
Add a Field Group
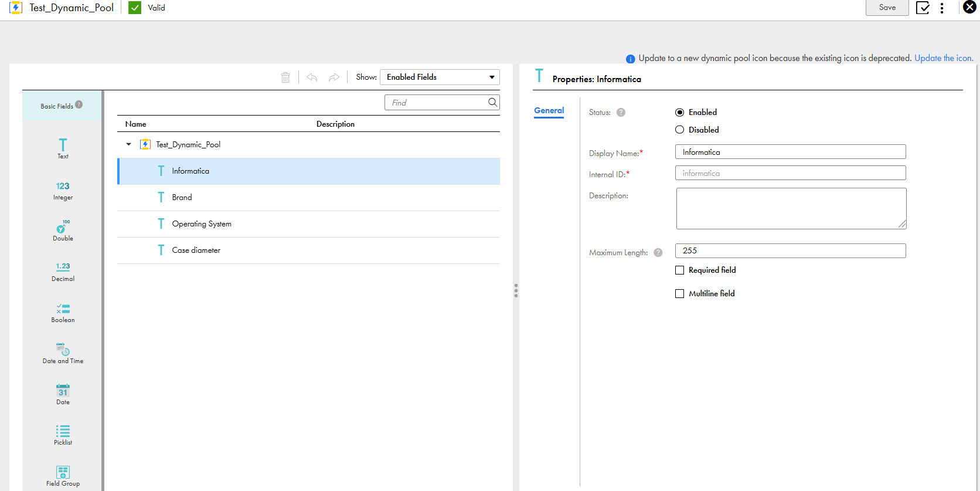point(63,476)
